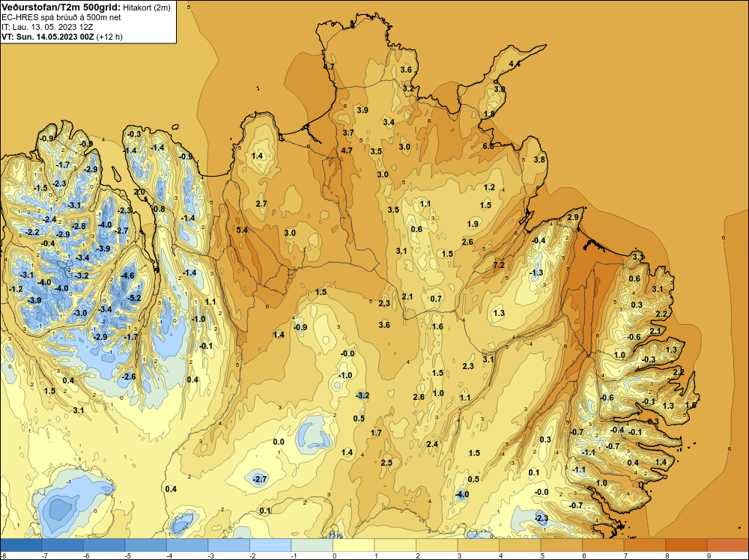
Task: Click the '5' tick label on the legend
Action: (542, 556)
